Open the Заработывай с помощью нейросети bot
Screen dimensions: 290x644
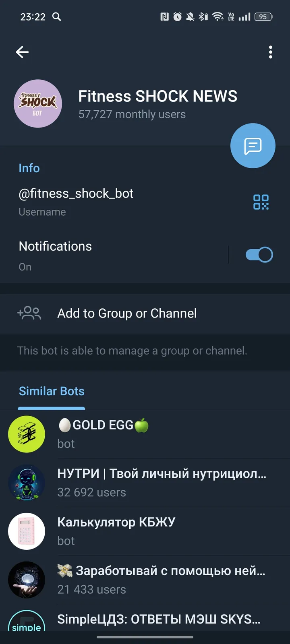145,580
